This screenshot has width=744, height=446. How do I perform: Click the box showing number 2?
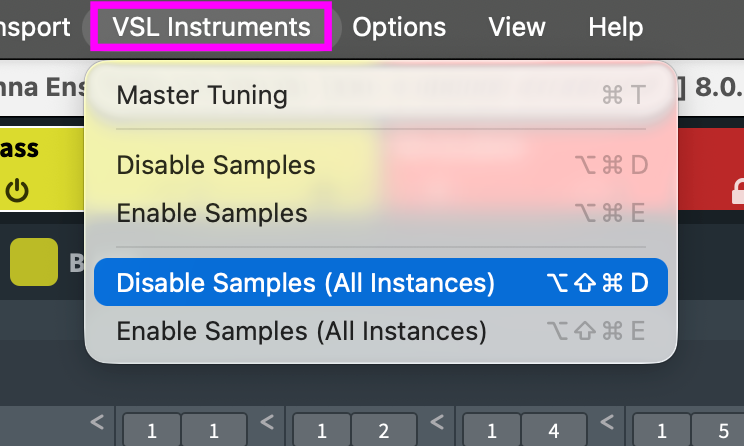pyautogui.click(x=383, y=432)
